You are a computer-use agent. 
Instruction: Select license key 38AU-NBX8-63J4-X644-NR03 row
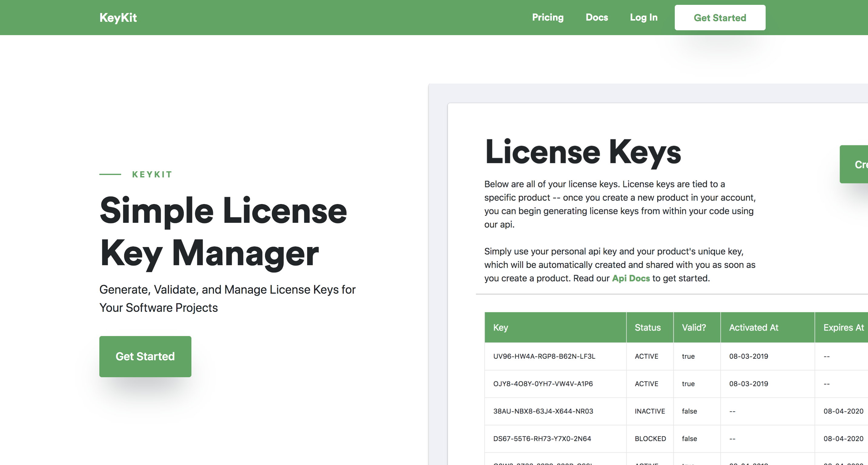point(676,411)
